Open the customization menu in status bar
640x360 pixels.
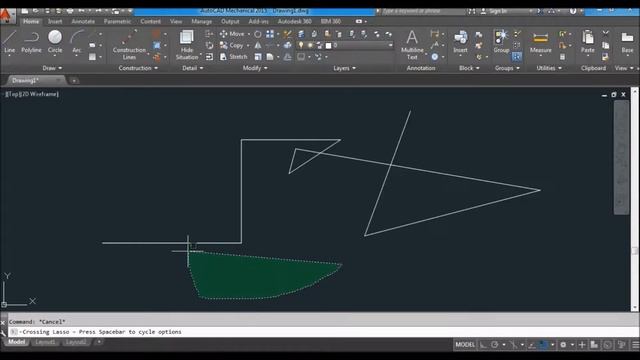point(635,345)
